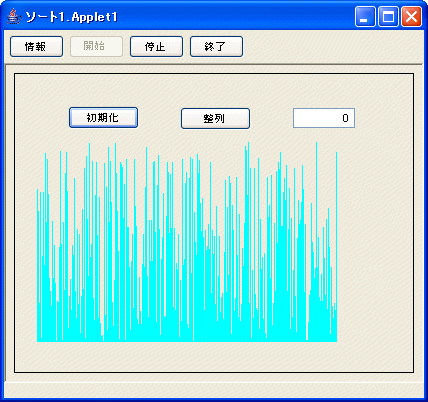Quit the applet using 終了 button
This screenshot has width=428, height=402.
(216, 47)
